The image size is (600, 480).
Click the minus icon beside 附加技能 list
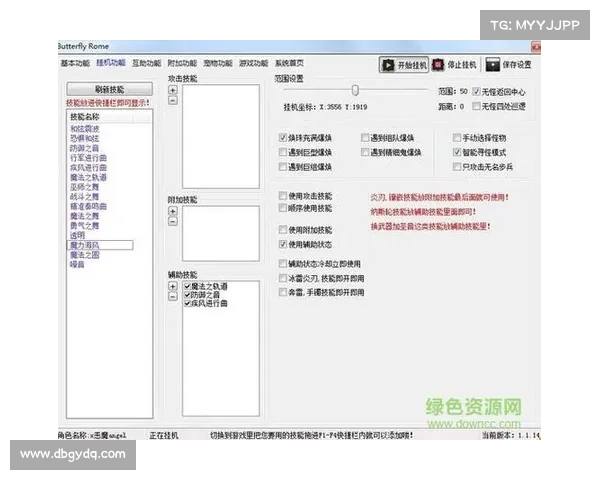173,221
